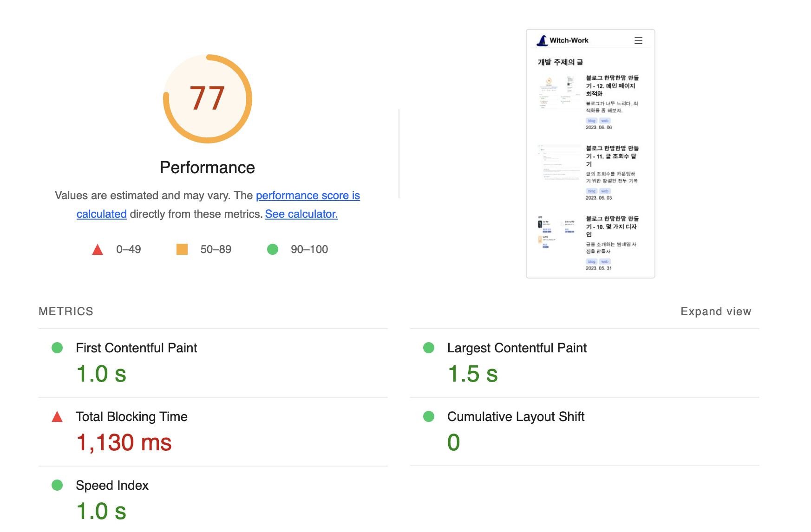This screenshot has width=811, height=532.
Task: Click the Performance score gauge showing 77
Action: pyautogui.click(x=207, y=98)
